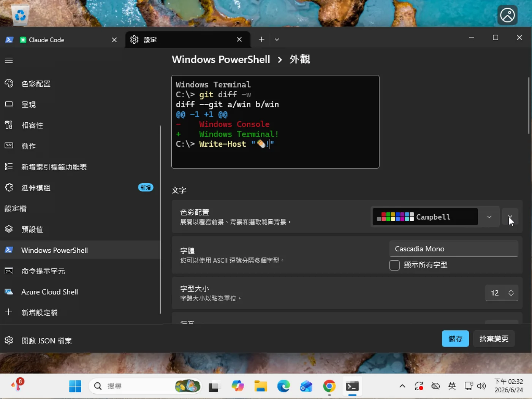Click the 捨棄變更 button
Screen dimensions: 532x399
click(x=494, y=339)
